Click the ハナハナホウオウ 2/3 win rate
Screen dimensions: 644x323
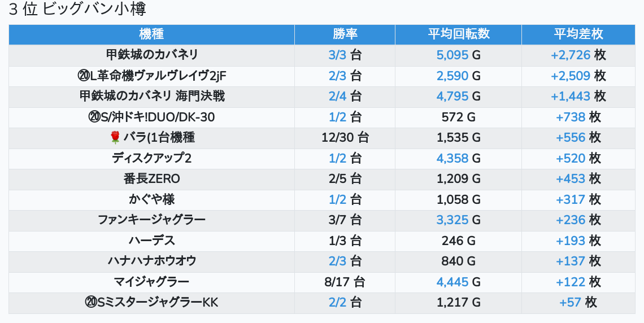coord(337,261)
